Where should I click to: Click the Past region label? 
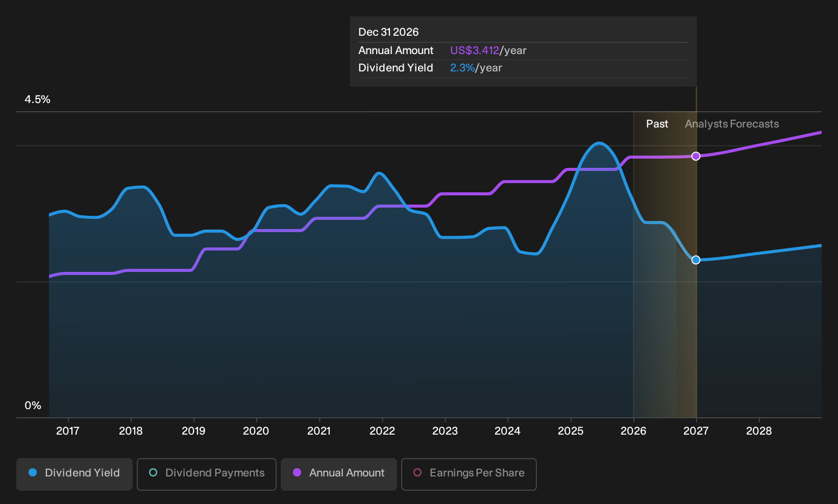[x=657, y=124]
